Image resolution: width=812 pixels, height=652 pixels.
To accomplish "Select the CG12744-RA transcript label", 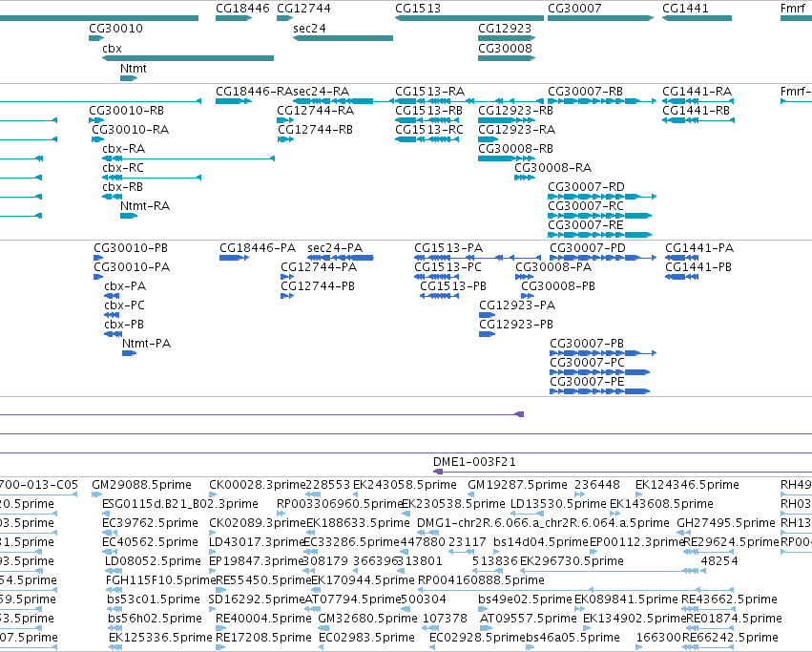I will [316, 111].
